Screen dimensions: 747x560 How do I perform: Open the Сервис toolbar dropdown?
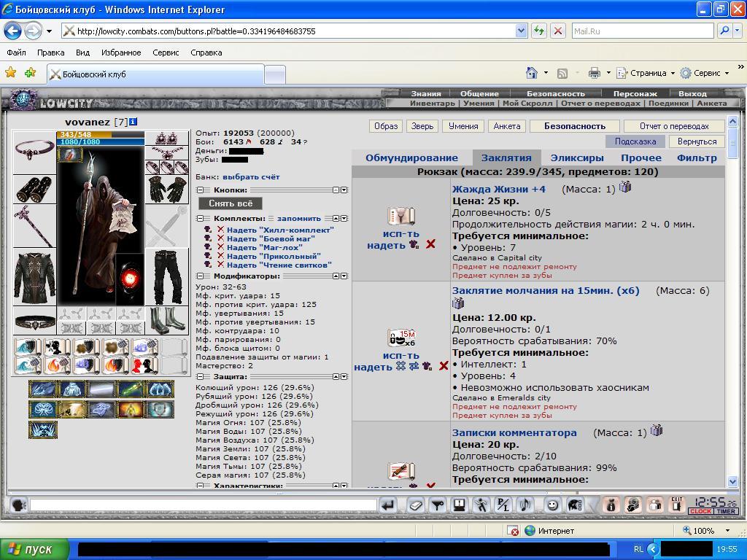point(705,73)
